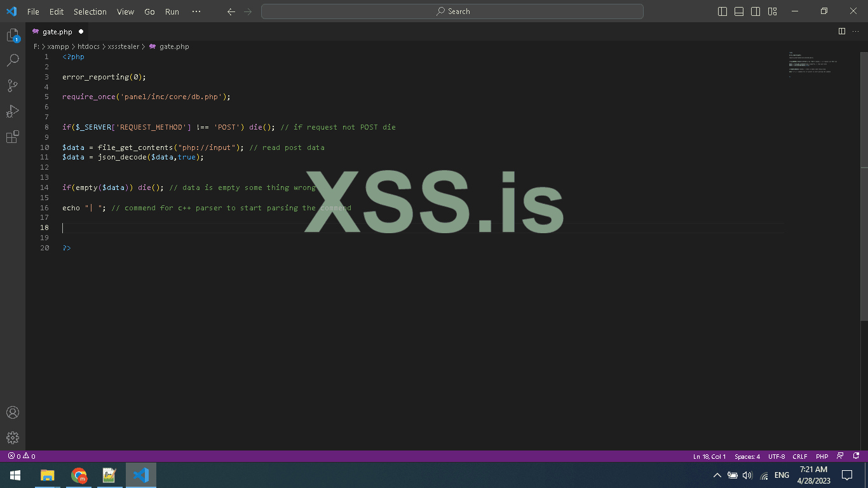The width and height of the screenshot is (868, 488).
Task: Toggle the Secondary Side Bar
Action: pyautogui.click(x=756, y=11)
